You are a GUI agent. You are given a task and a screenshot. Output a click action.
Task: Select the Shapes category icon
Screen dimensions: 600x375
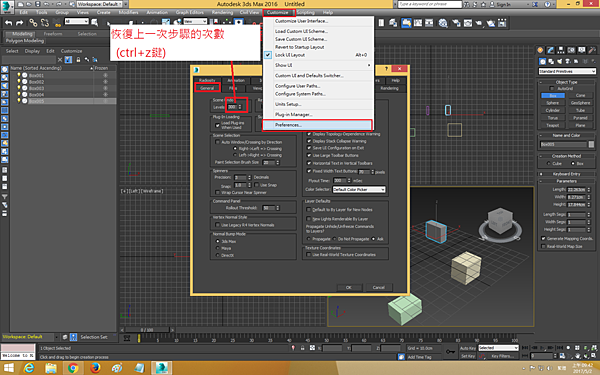coord(551,61)
